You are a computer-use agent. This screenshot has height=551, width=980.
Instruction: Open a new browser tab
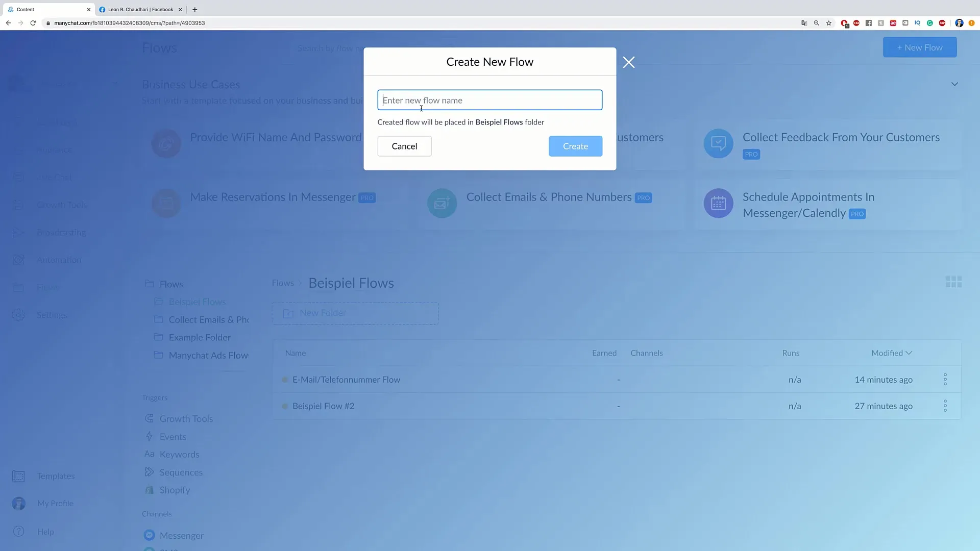click(194, 9)
